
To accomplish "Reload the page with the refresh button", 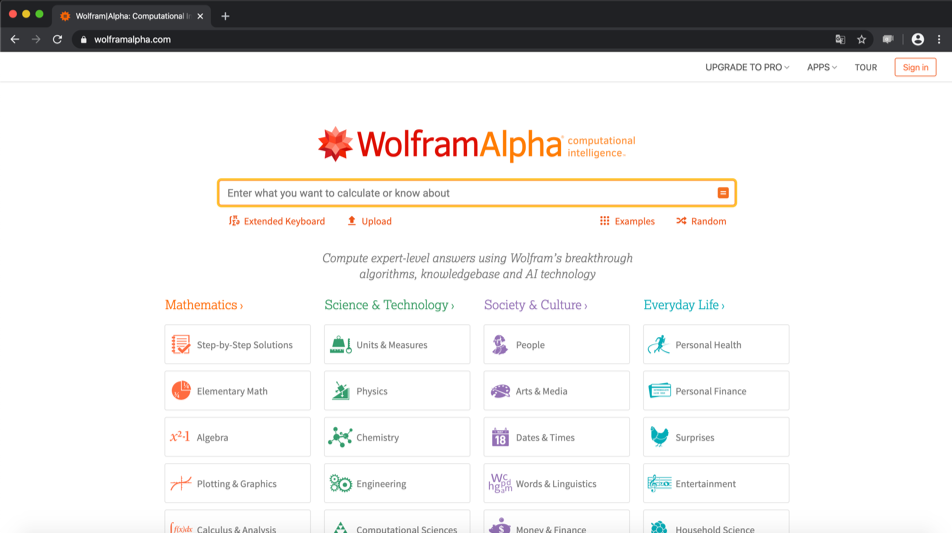I will [57, 39].
